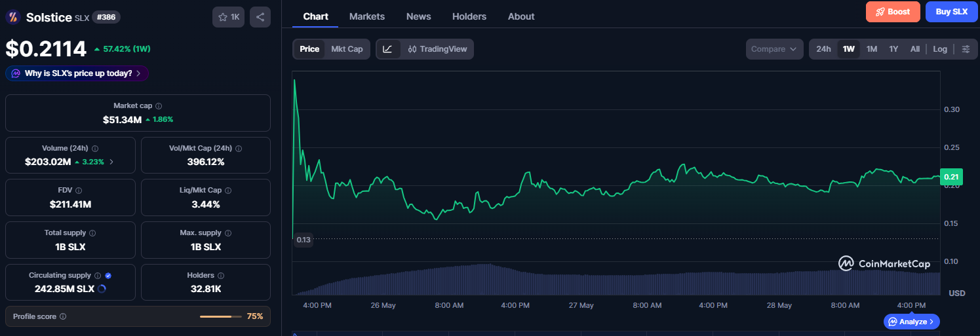The height and width of the screenshot is (336, 980).
Task: Click the Vol/Mkt Cap (24h) info icon
Action: click(239, 149)
